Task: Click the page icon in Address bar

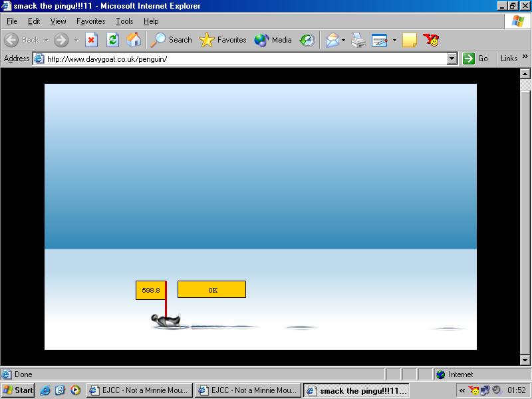Action: pos(39,59)
